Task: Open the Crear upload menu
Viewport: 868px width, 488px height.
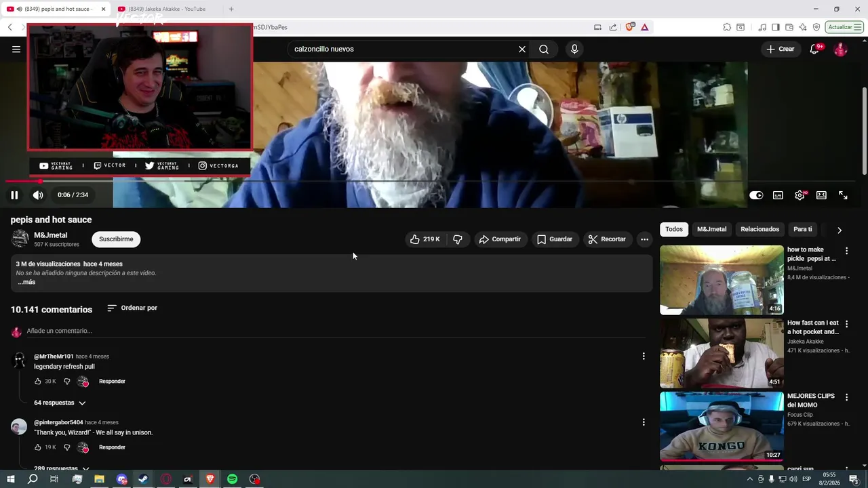Action: tap(780, 49)
